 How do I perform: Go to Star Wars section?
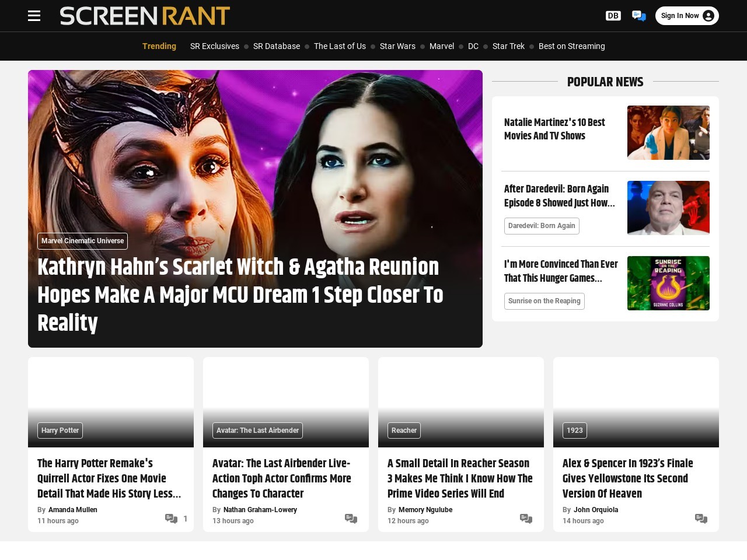point(397,46)
